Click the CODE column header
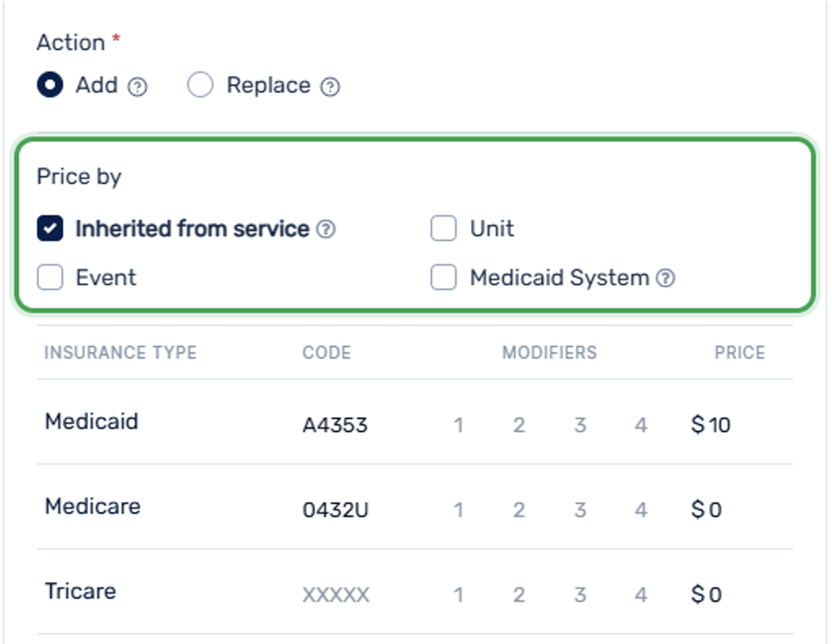 point(327,352)
